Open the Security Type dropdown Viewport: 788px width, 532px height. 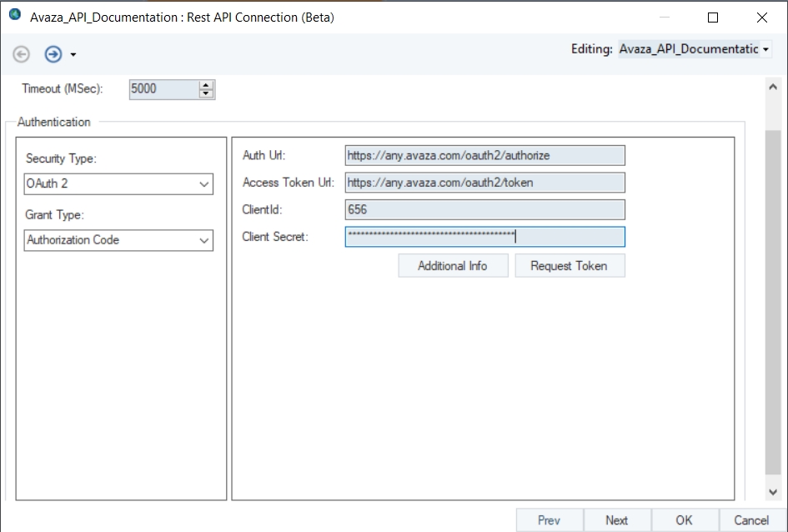coord(118,183)
